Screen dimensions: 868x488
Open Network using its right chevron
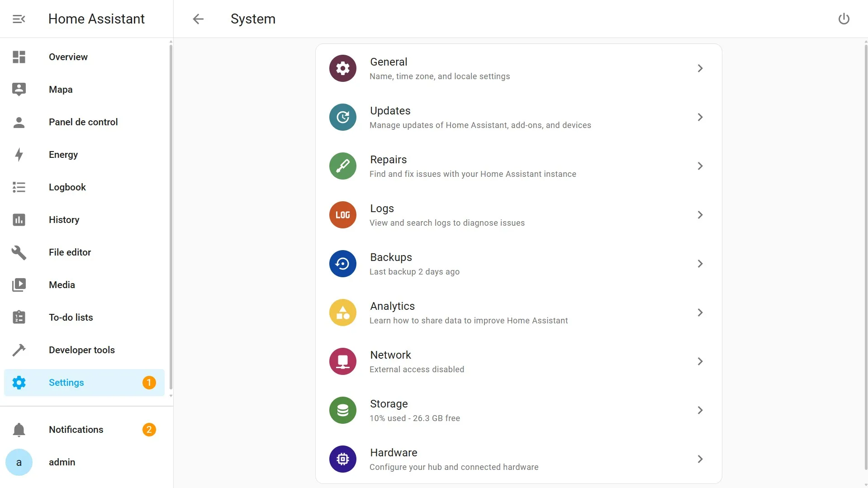pos(700,361)
